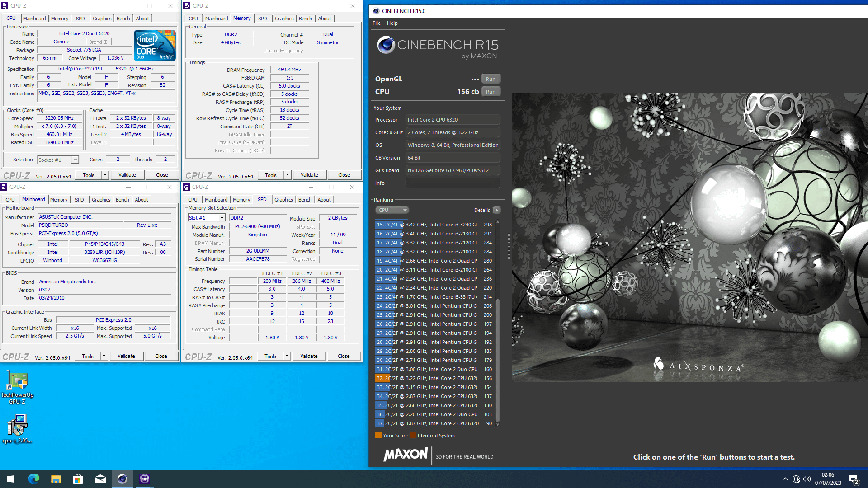This screenshot has height=488, width=868.
Task: Switch to CPU tab in the CPU-Z window showing memory timings
Action: coord(193,19)
